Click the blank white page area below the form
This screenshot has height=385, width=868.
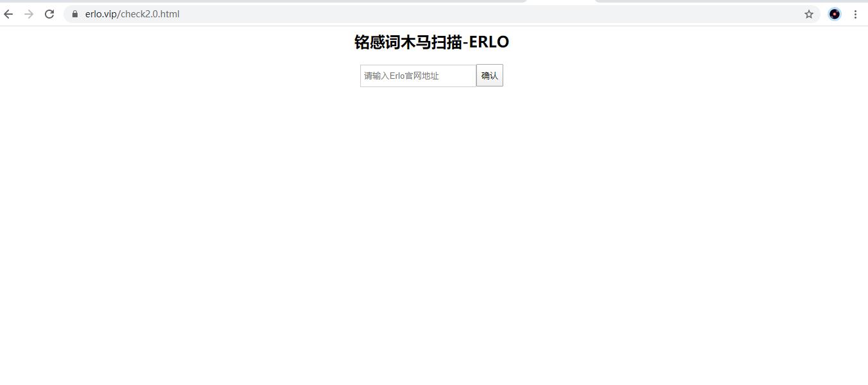click(x=434, y=237)
